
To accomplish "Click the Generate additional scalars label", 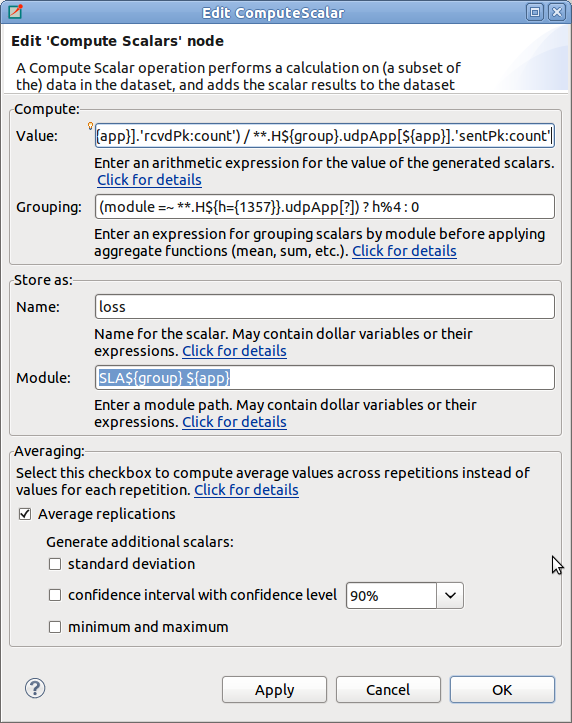I will [x=140, y=542].
